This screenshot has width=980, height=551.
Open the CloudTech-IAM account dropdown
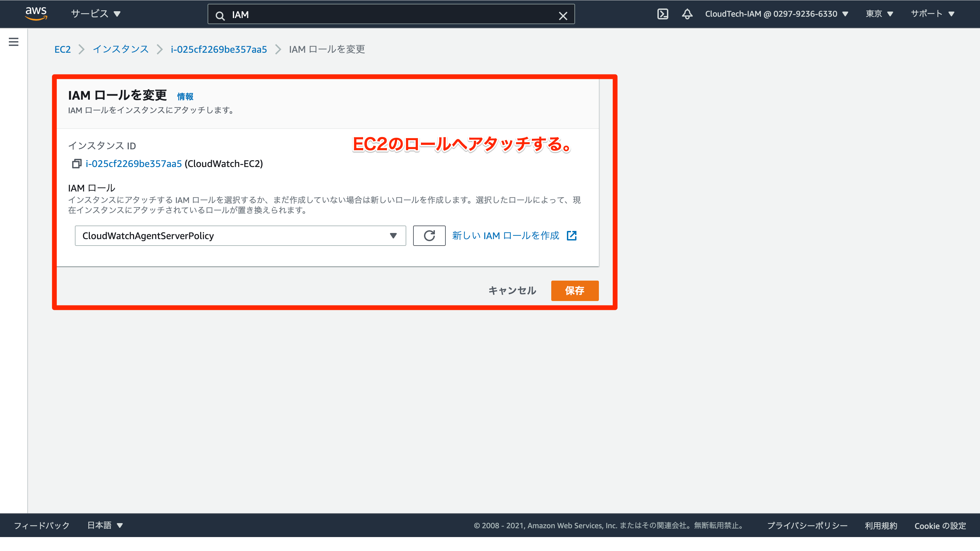[x=776, y=14]
